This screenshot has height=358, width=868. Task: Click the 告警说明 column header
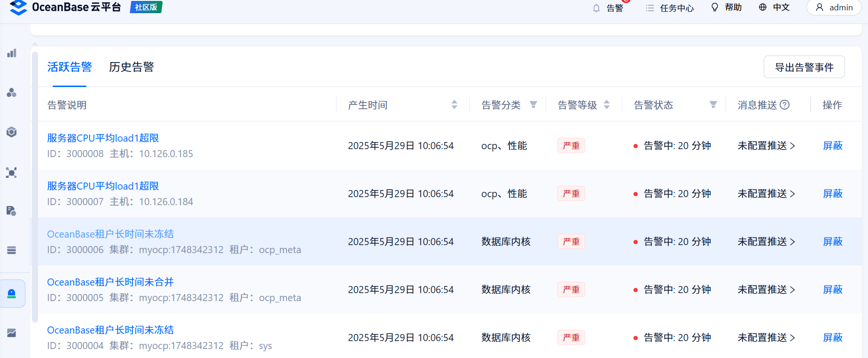pos(67,105)
